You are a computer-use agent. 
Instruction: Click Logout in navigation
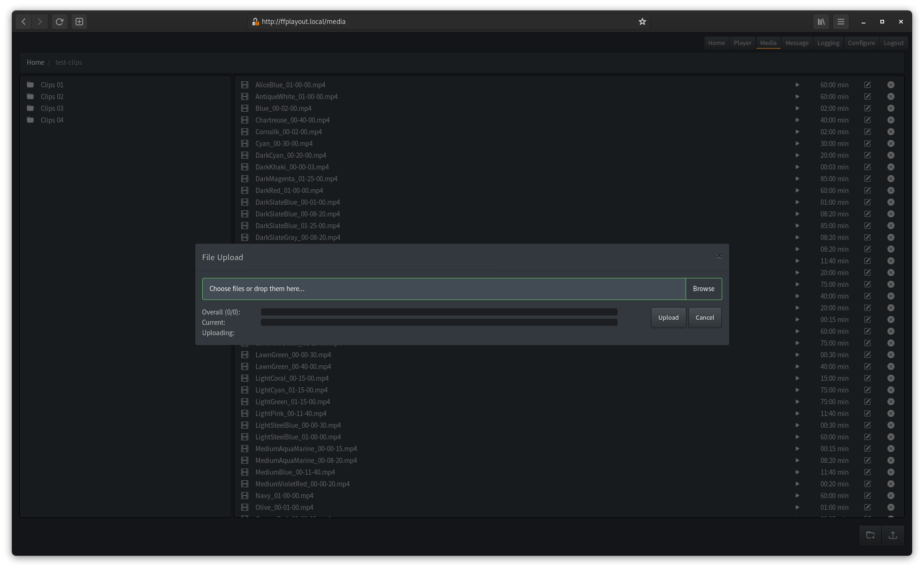tap(893, 43)
